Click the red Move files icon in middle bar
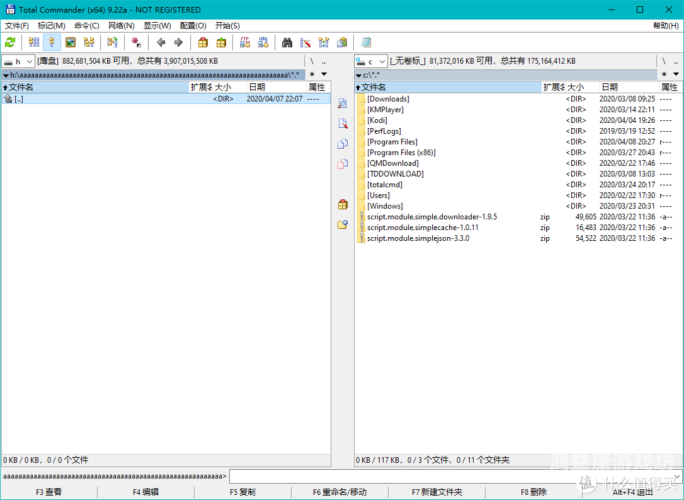 pos(343,164)
